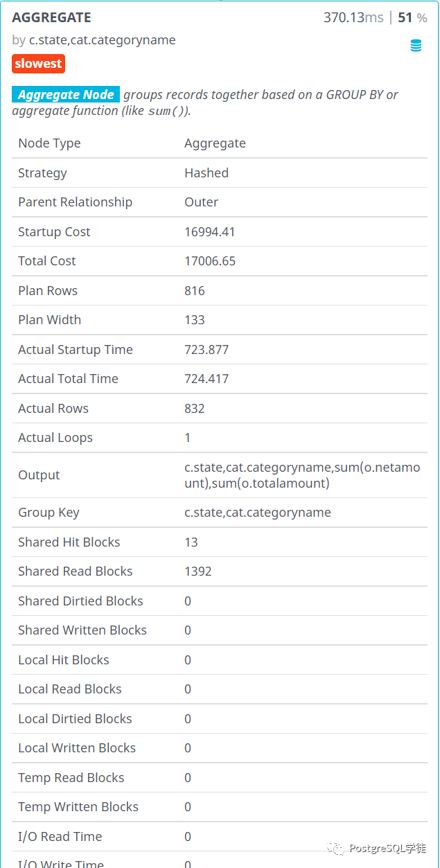Select the Plan Rows value 816
This screenshot has width=440, height=868.
195,291
